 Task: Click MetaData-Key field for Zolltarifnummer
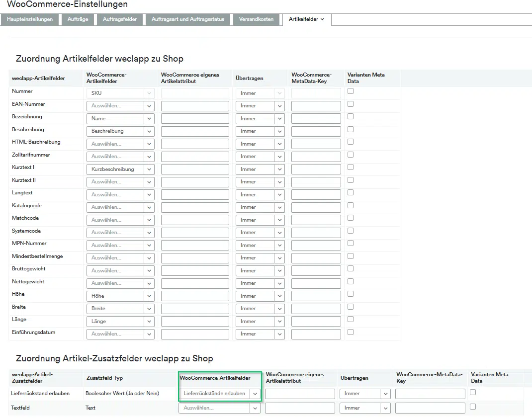tap(316, 157)
